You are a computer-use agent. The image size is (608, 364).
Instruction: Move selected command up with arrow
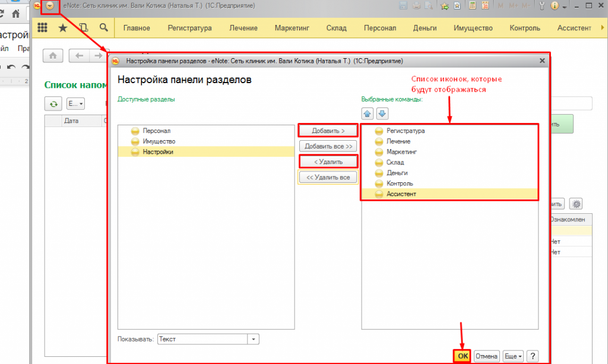click(x=367, y=113)
